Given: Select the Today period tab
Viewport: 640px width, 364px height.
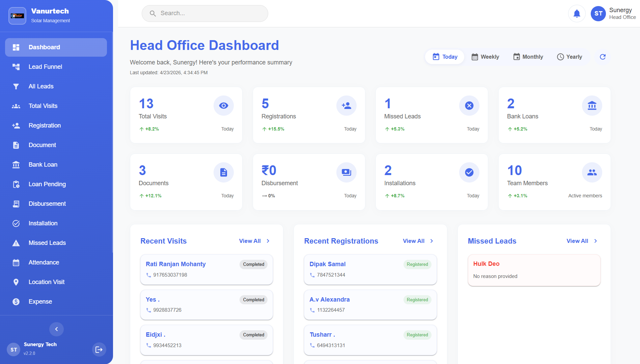Looking at the screenshot, I should (445, 57).
